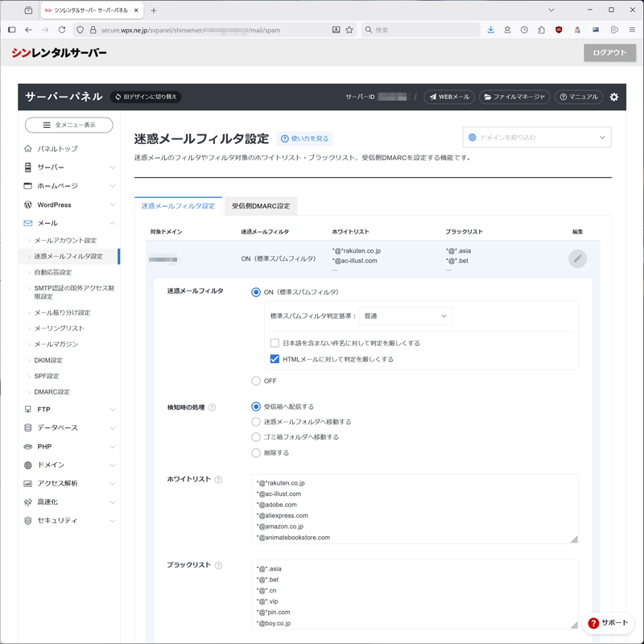Screen dimensions: 644x644
Task: Click the pencil edit icon for domain row
Action: coord(577,258)
